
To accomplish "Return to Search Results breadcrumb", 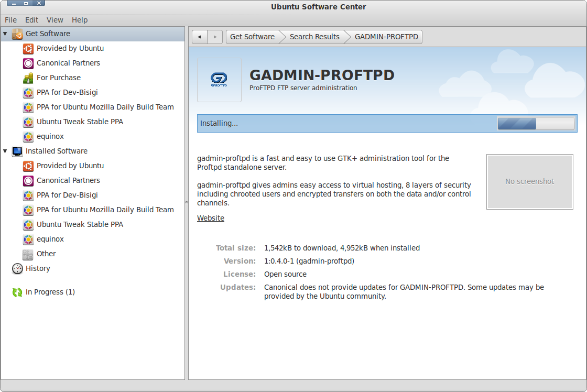I will click(314, 37).
